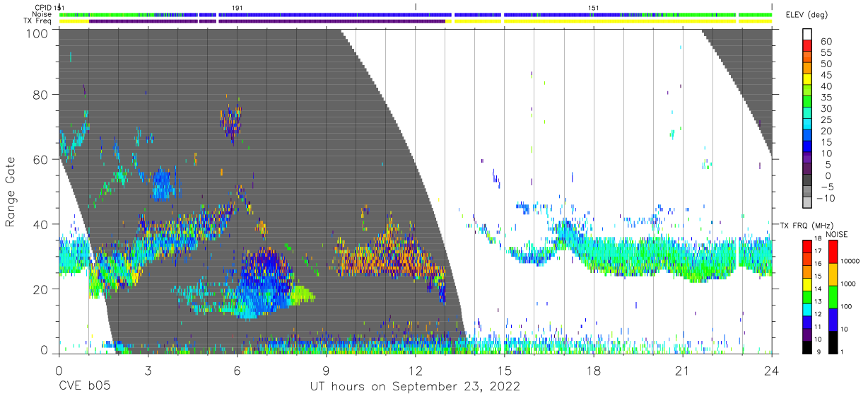Click the TX FRQ scale label 16
Screen dimensions: 868x401
click(x=819, y=265)
